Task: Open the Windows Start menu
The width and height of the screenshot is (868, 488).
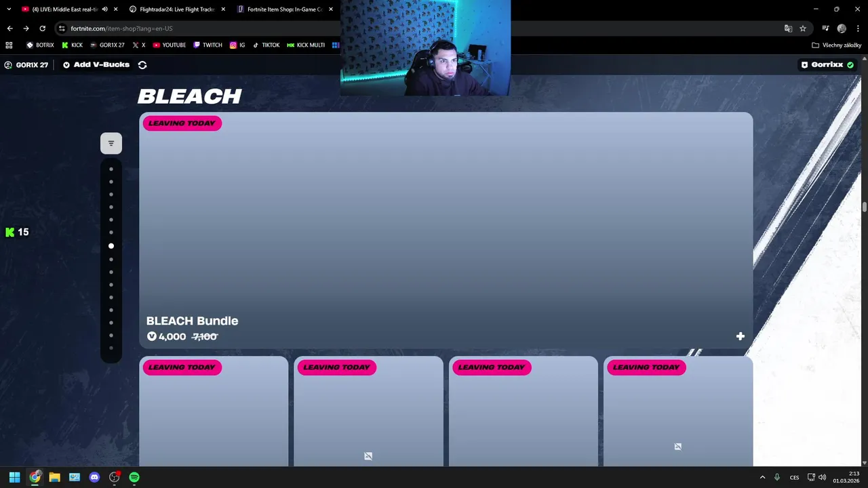Action: pos(14,477)
